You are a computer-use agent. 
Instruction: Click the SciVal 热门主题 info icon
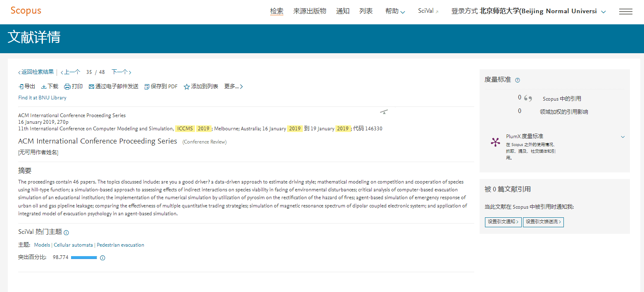tap(66, 233)
